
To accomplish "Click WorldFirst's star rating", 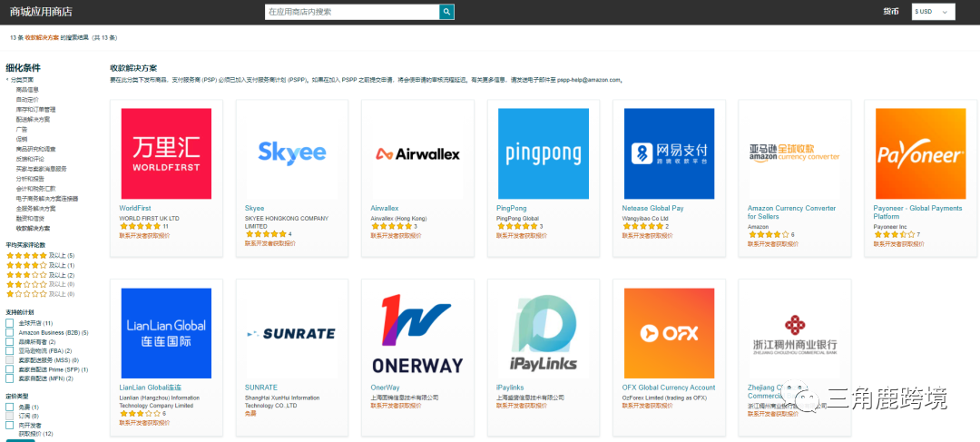I will pos(140,226).
